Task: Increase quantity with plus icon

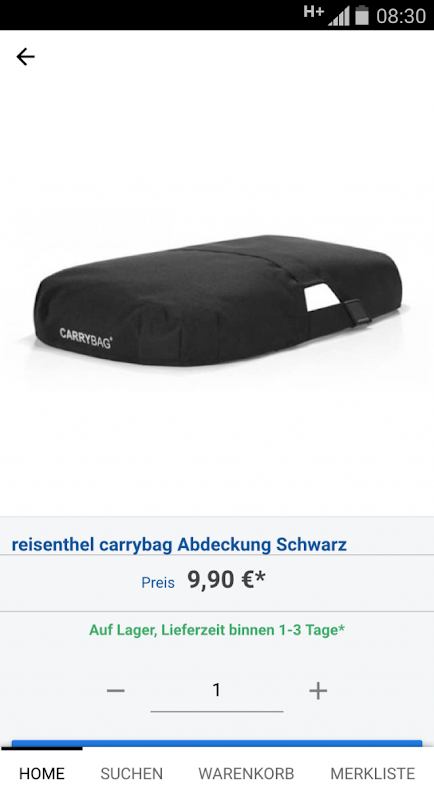Action: coord(318,691)
